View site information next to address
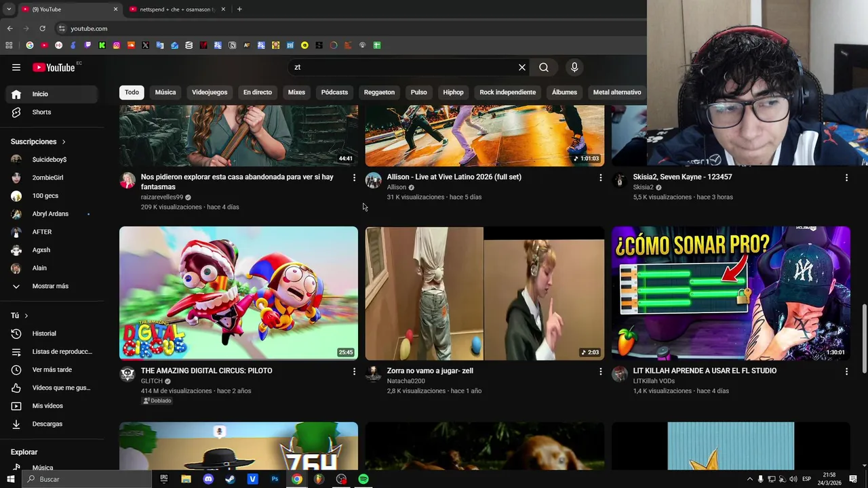This screenshot has width=868, height=488. pos(62,28)
